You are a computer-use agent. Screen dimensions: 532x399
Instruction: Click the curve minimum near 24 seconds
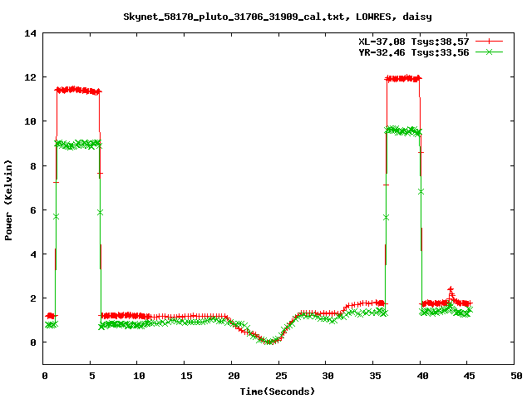(269, 341)
